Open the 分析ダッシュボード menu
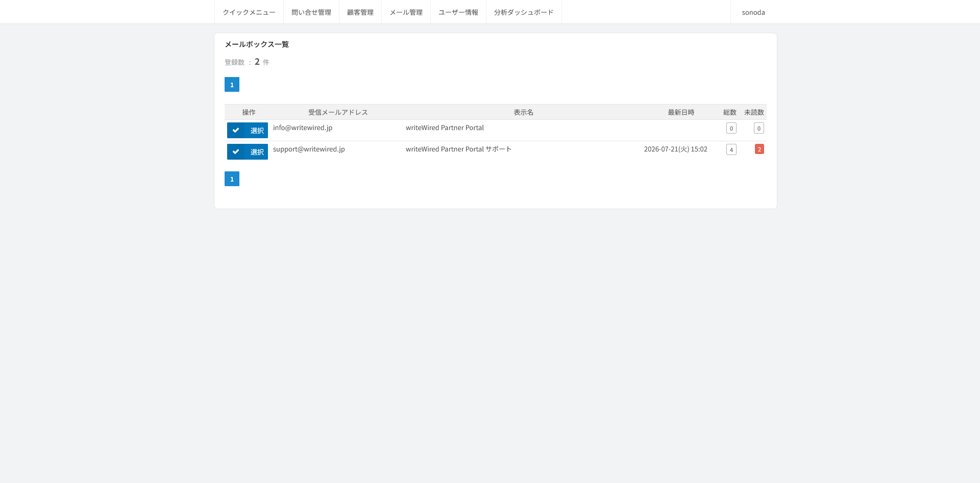 pos(524,12)
